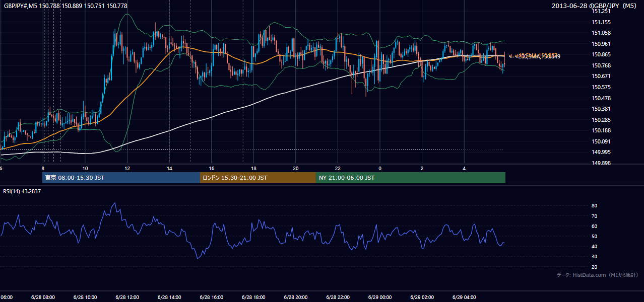Click the '2013-06-28 のGBP/JPY (M5)' chart title

coord(595,6)
